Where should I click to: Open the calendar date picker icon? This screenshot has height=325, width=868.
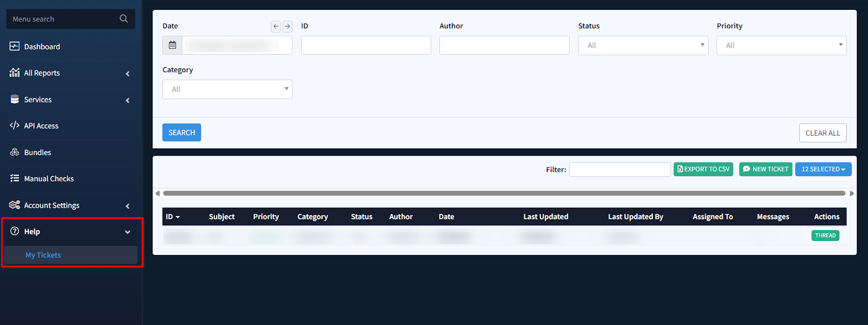pyautogui.click(x=173, y=46)
